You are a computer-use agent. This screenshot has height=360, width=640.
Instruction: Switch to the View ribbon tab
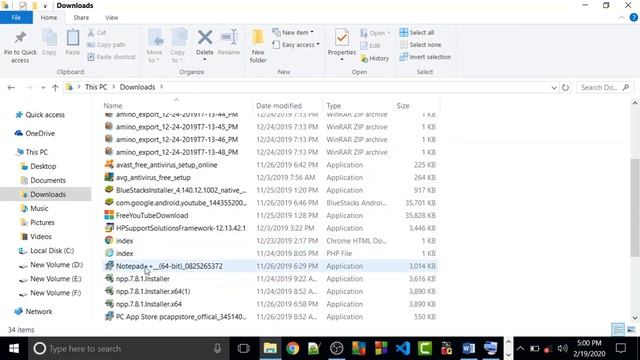point(111,18)
